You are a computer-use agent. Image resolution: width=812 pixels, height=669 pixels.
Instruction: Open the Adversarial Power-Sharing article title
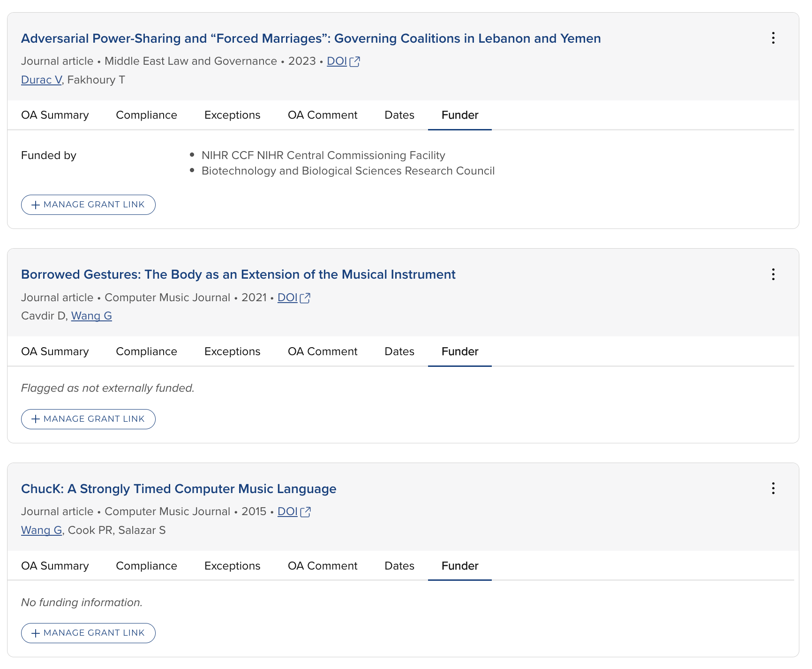pos(311,38)
